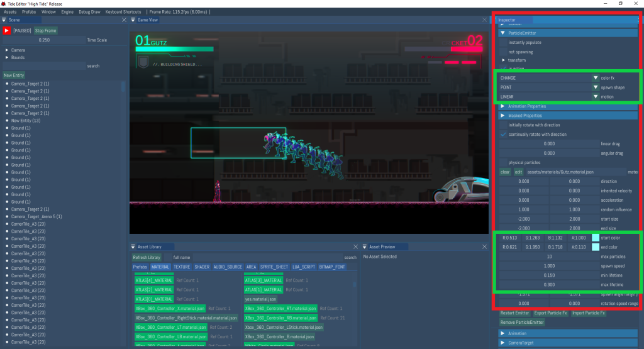Expand the Camera tree node

[x=7, y=50]
